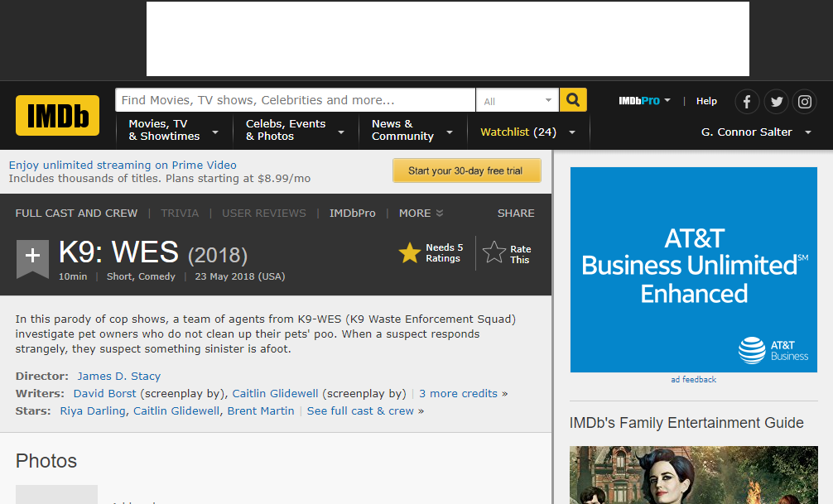
Task: Add K9: WES to watchlist ribbon
Action: click(x=32, y=258)
